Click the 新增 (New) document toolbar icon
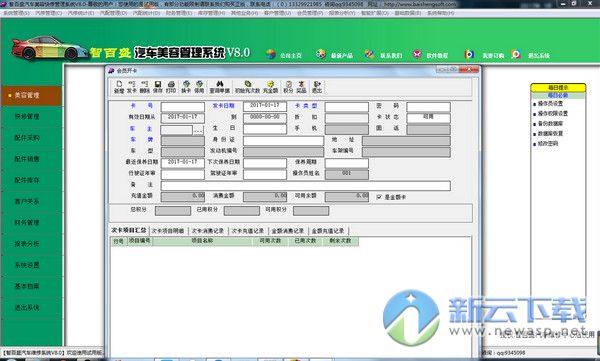The image size is (600, 361). pyautogui.click(x=119, y=87)
